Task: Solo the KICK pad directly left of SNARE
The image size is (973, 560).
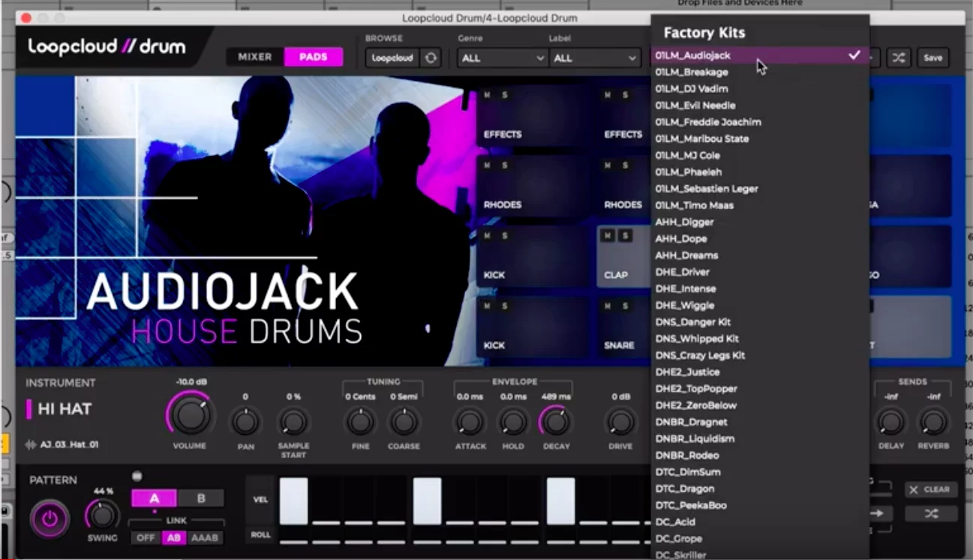Action: pyautogui.click(x=504, y=306)
